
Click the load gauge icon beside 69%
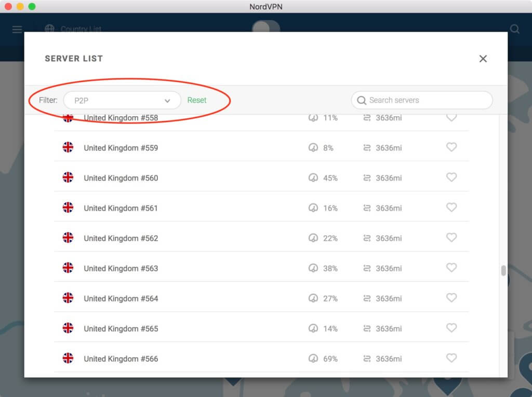pos(313,359)
